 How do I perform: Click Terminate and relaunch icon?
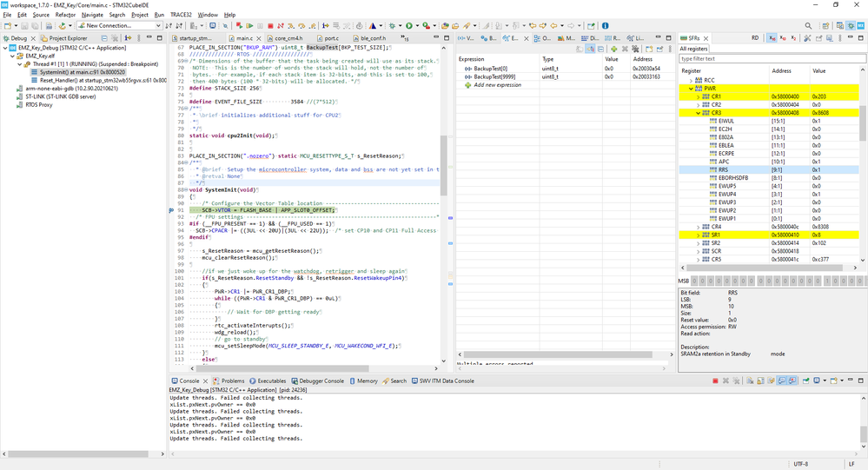(240, 25)
